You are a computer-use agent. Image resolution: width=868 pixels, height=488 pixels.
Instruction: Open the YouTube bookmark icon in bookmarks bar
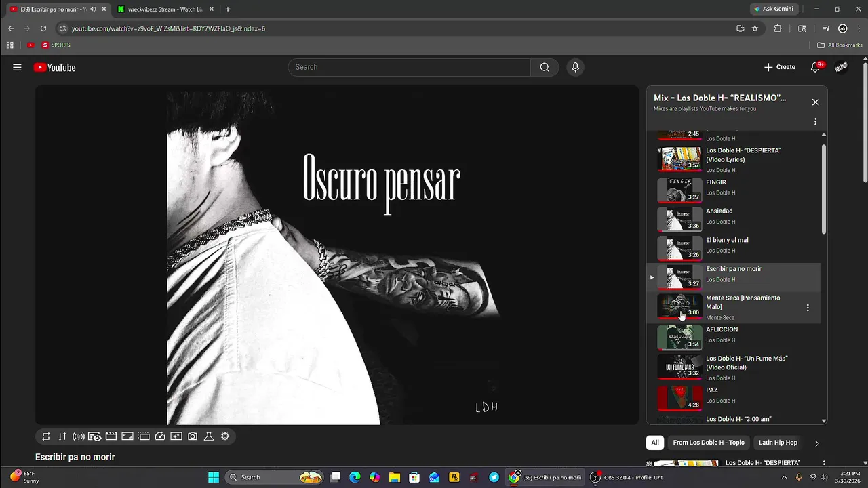(31, 45)
